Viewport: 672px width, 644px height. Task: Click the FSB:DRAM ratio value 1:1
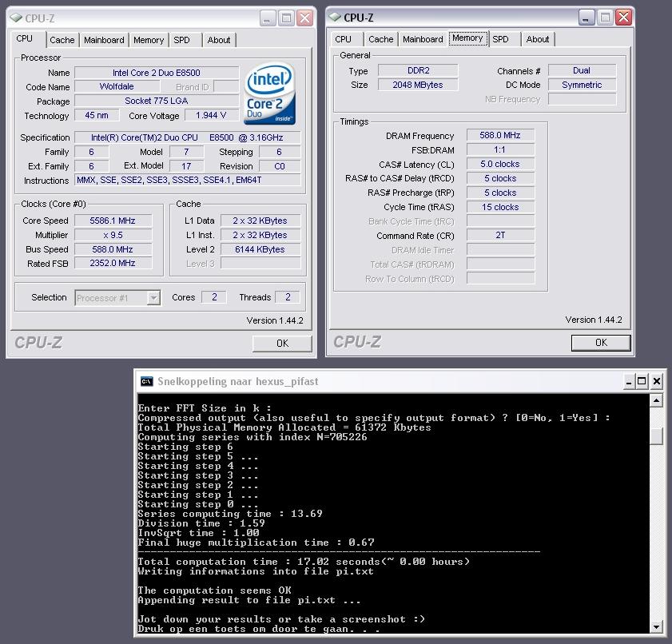pos(500,149)
